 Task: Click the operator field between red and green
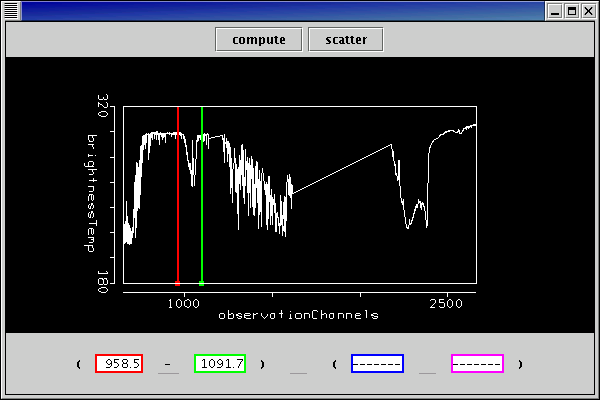[x=168, y=364]
